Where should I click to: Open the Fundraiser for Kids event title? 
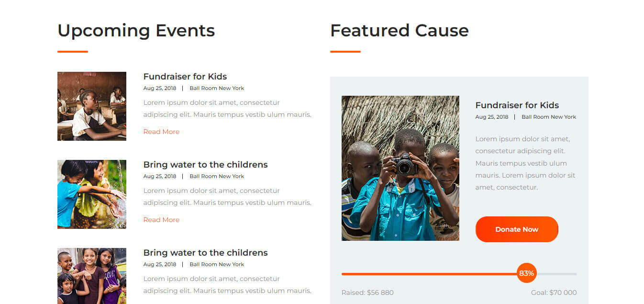tap(185, 77)
